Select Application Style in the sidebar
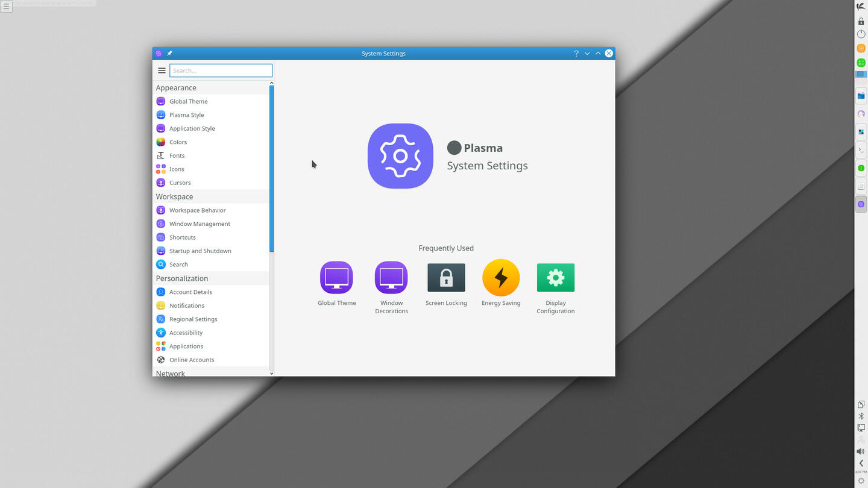The height and width of the screenshot is (488, 868). [x=210, y=128]
